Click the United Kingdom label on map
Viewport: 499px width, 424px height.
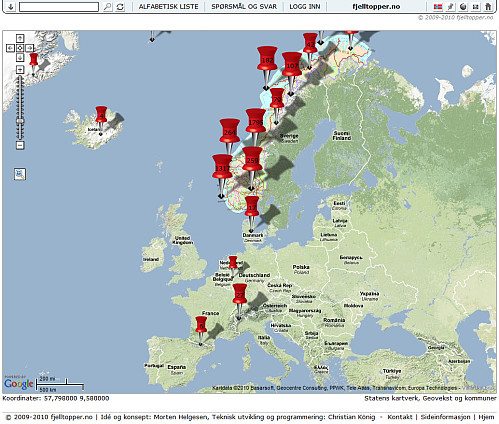182,240
